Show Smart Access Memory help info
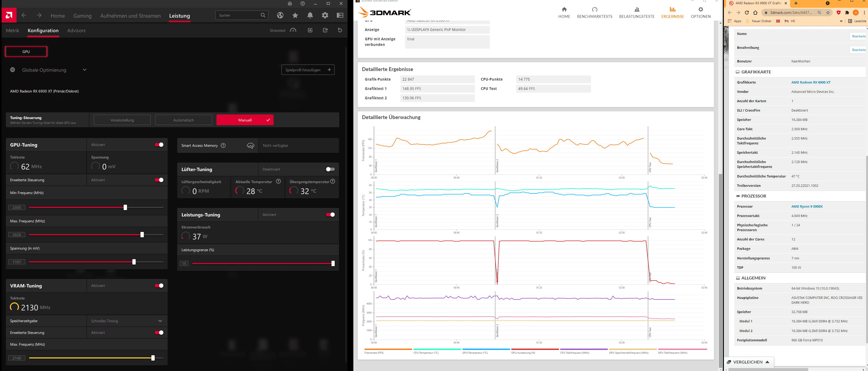This screenshot has height=371, width=868. 223,145
